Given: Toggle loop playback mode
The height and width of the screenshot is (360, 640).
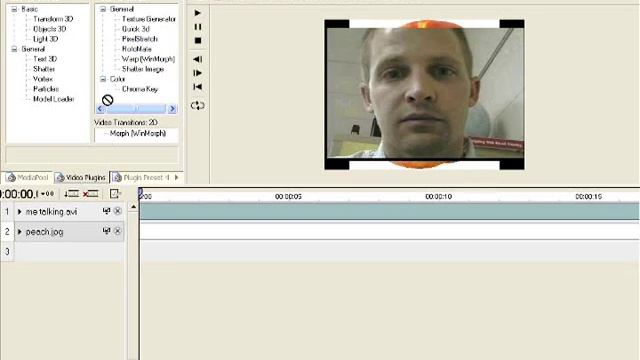Looking at the screenshot, I should [x=198, y=106].
